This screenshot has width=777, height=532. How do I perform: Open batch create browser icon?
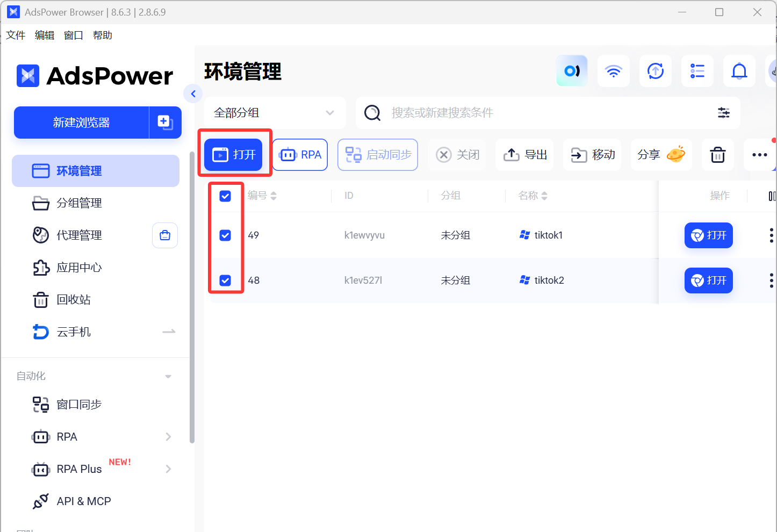[x=165, y=123]
